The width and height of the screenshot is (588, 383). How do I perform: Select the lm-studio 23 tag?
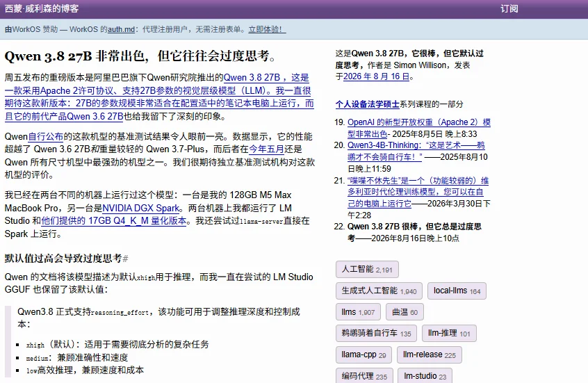tap(425, 376)
